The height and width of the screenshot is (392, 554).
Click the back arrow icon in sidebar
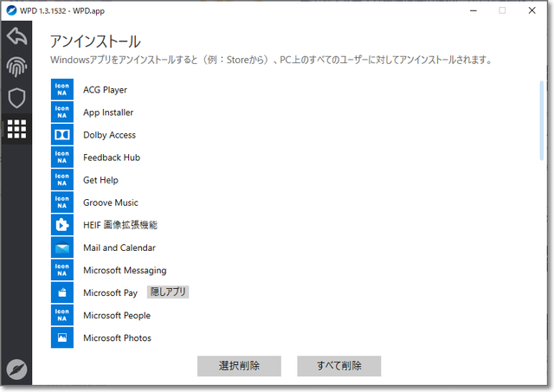(x=16, y=36)
